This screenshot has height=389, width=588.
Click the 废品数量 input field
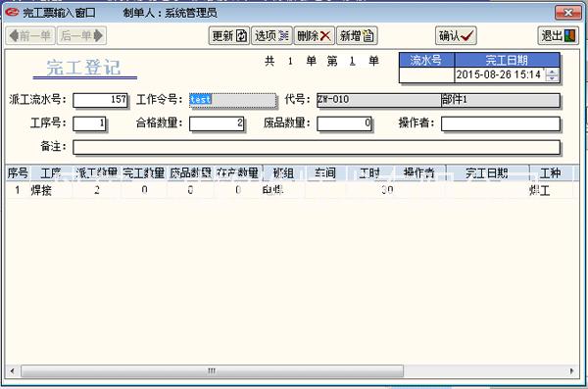pyautogui.click(x=345, y=123)
